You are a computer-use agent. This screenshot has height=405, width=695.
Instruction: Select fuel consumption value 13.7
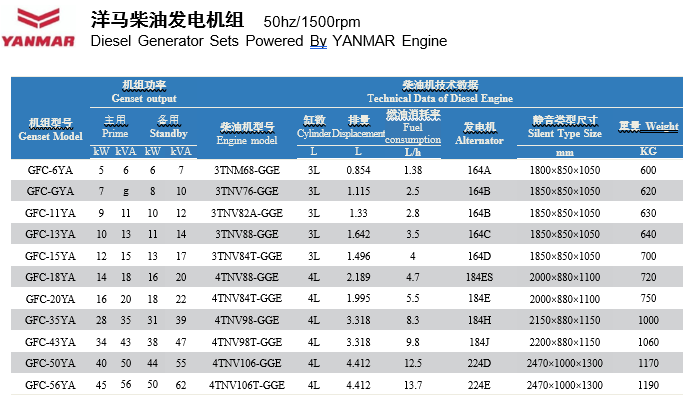point(413,385)
